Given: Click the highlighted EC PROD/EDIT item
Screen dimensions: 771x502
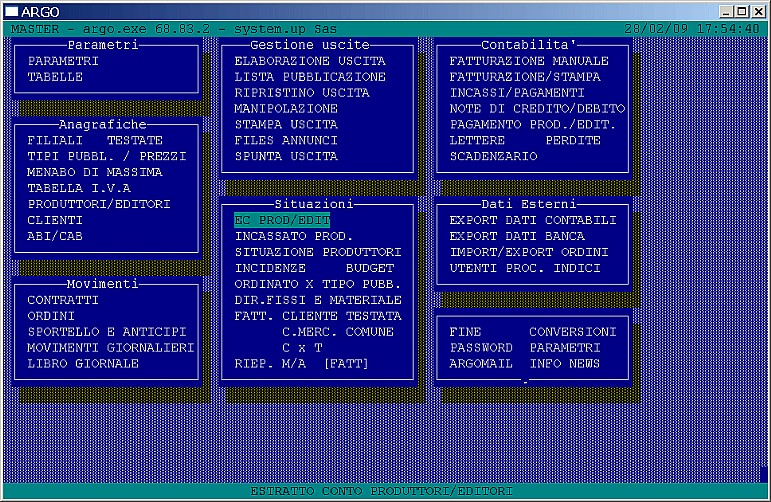Looking at the screenshot, I should click(x=281, y=220).
